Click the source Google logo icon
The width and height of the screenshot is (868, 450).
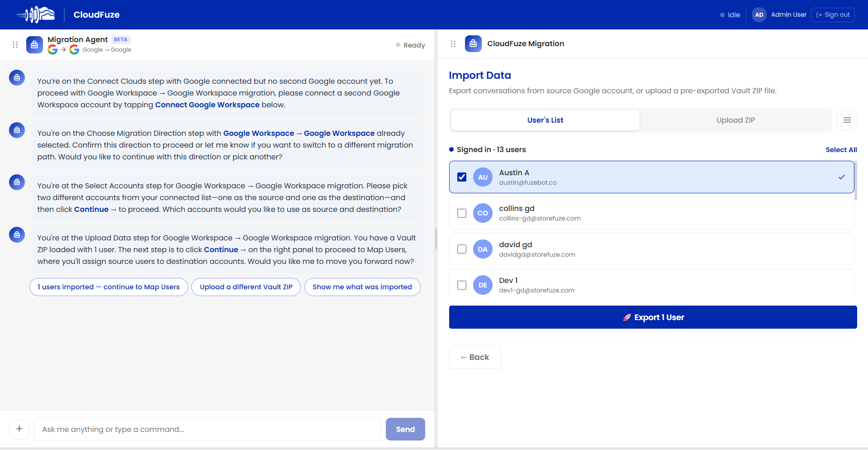tap(52, 50)
